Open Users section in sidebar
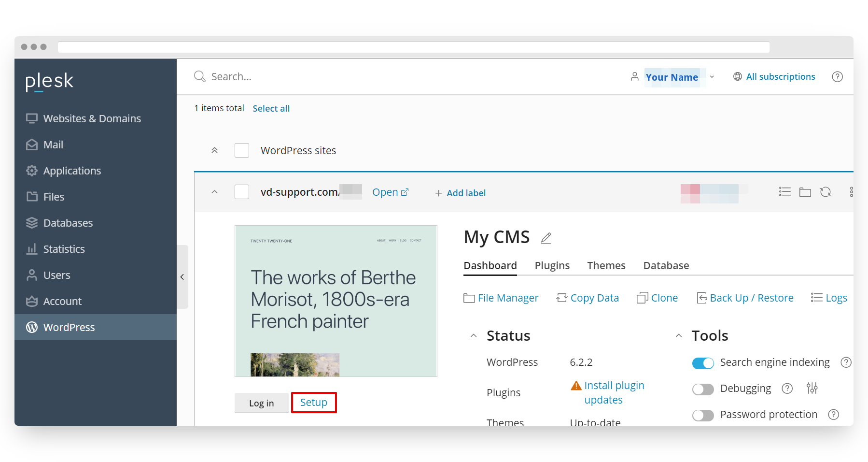 [95, 275]
